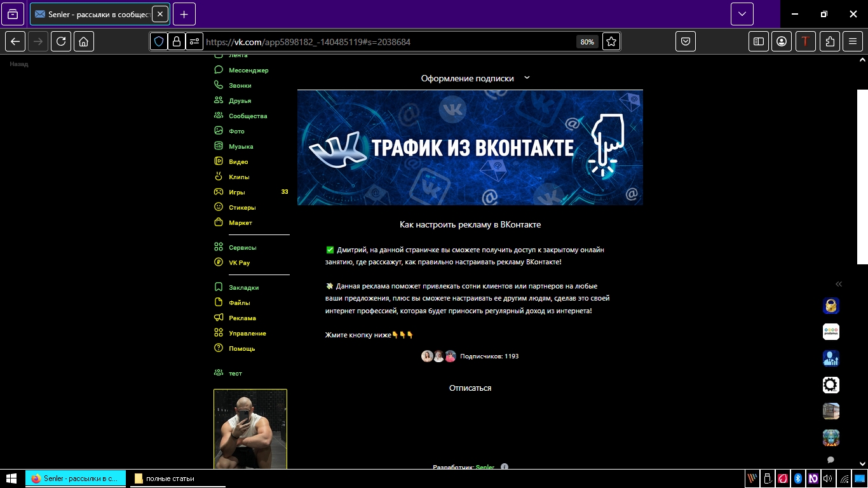The image size is (868, 488).
Task: Open the chat bubble icon at bottom right
Action: (x=831, y=459)
